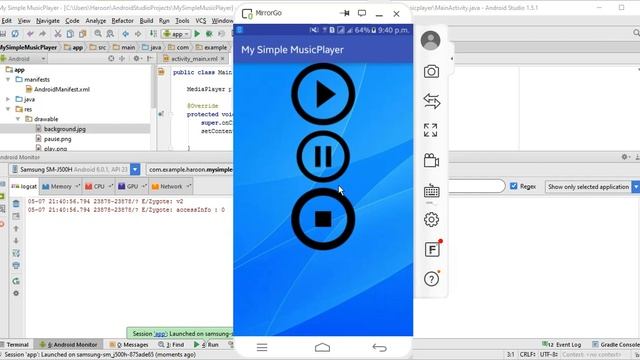Start MirrorGo screen recording
The image size is (640, 360).
tap(431, 160)
